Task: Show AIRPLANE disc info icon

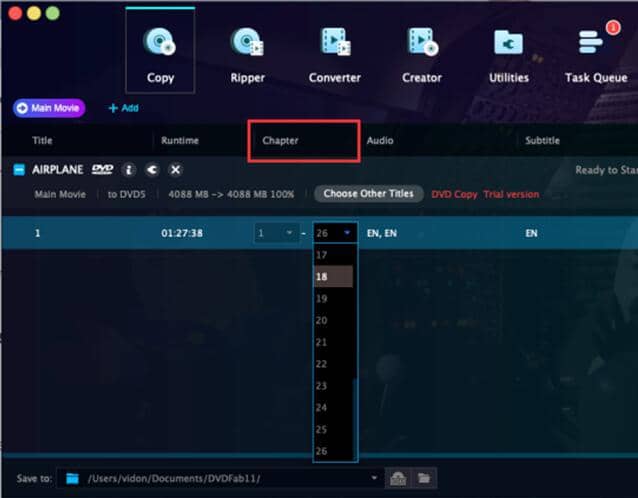Action: (129, 170)
